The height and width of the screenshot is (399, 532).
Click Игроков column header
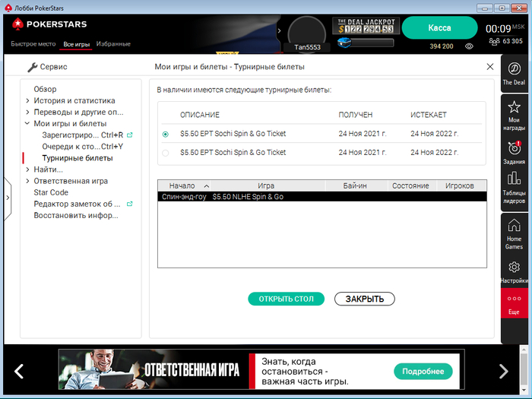460,186
